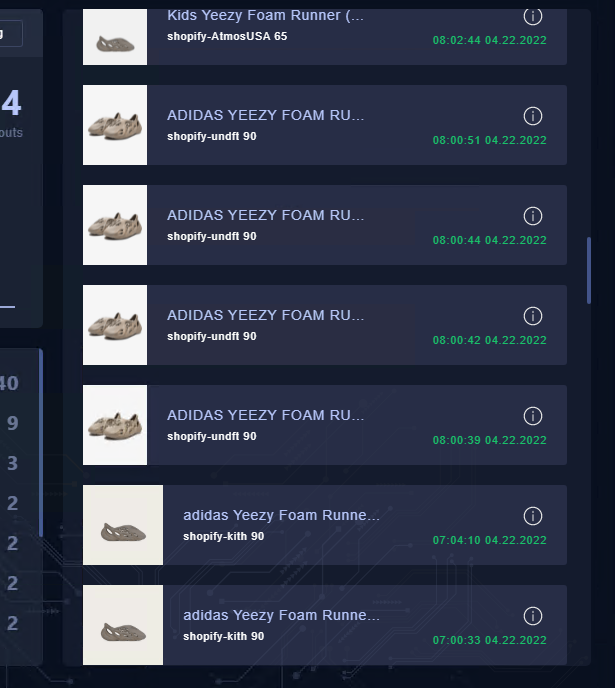Select ADIDAS YEEZY FOAM title at 08:00:39
Viewport: 615px width, 688px height.
coord(265,416)
